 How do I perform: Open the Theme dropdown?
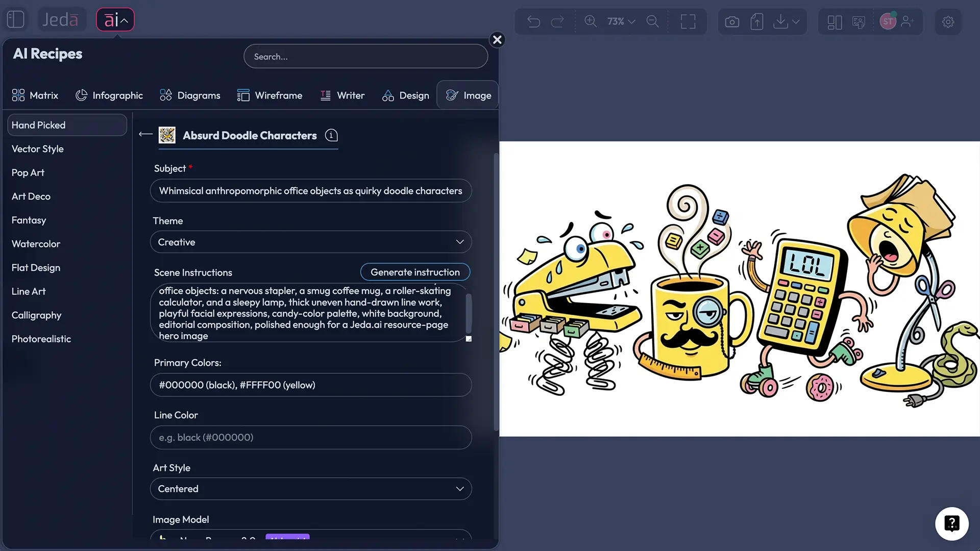click(x=311, y=242)
